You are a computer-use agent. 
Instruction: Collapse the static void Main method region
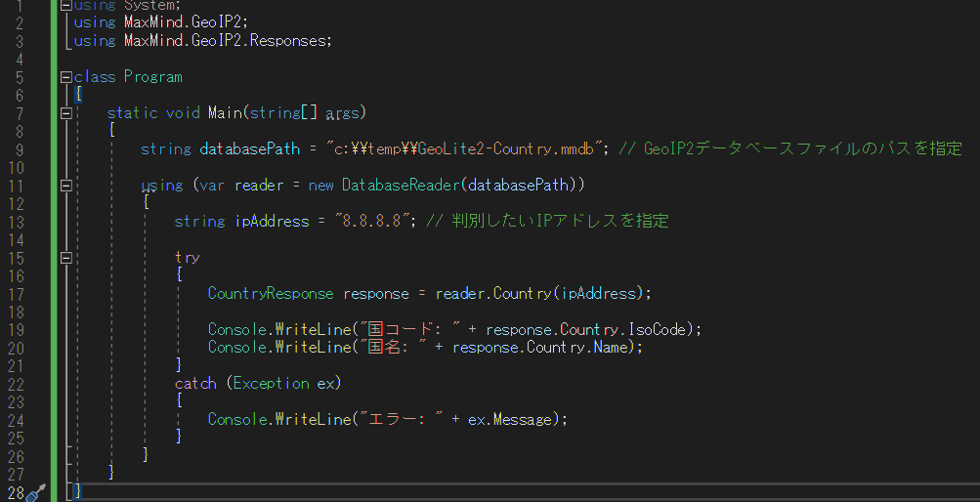click(x=66, y=113)
